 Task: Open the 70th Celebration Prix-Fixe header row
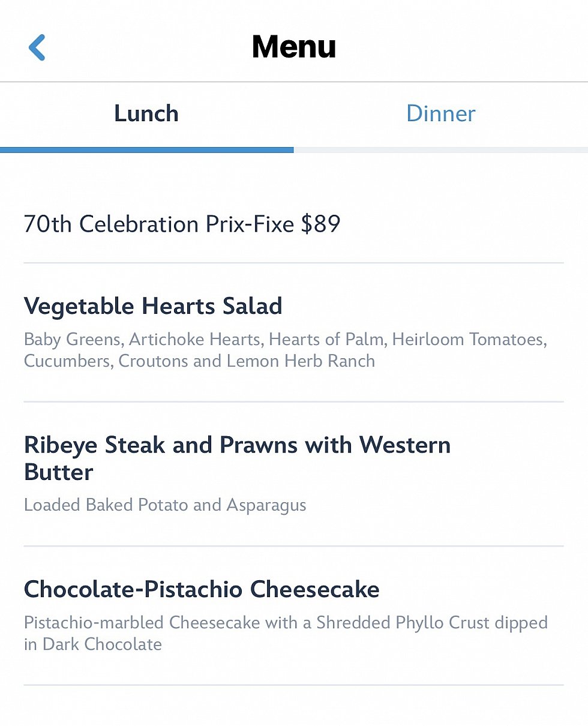[294, 224]
